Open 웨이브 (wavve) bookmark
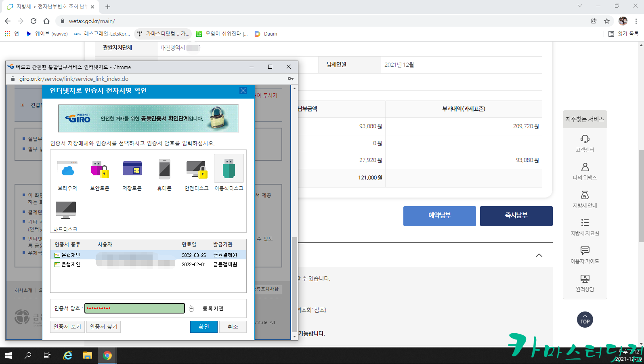 pos(47,34)
